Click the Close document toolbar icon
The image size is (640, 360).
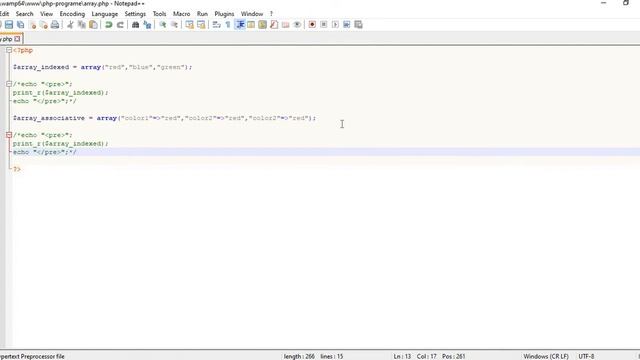(x=32, y=25)
